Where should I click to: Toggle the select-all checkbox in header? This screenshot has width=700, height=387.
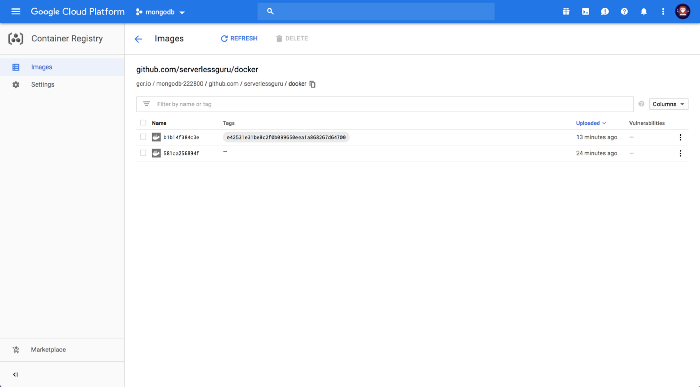click(x=143, y=123)
